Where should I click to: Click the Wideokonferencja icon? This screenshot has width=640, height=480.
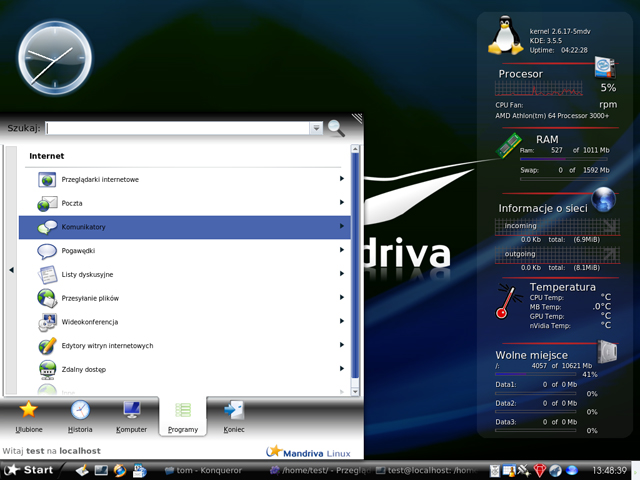point(48,322)
